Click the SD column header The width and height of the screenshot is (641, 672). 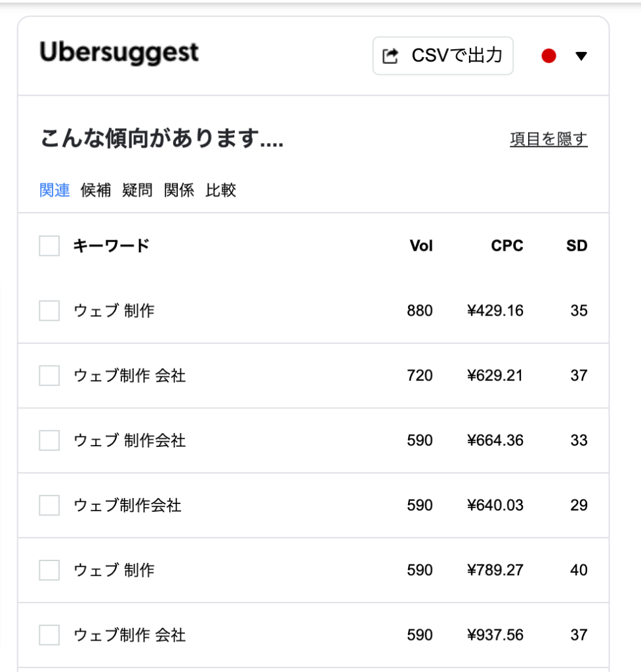(577, 246)
